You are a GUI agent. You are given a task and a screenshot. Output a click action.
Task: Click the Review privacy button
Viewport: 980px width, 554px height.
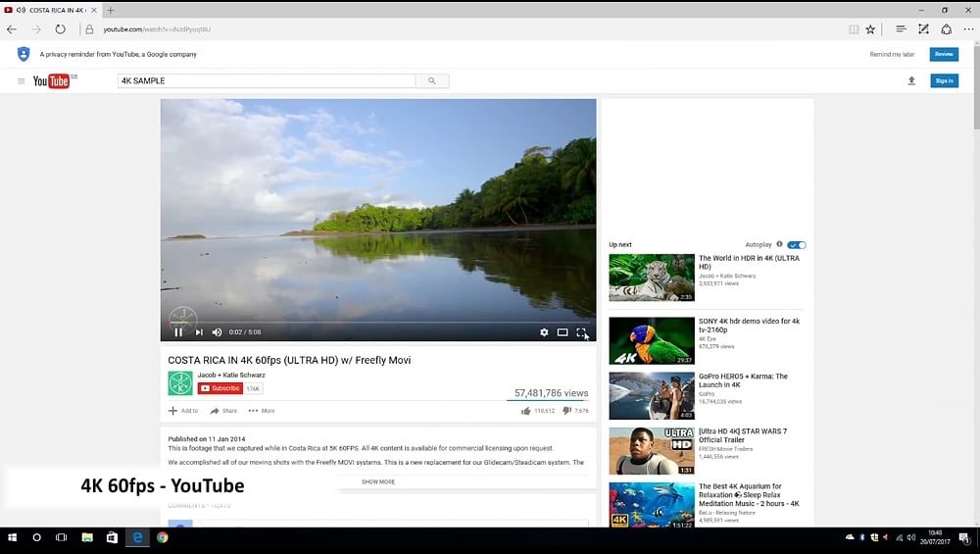click(944, 54)
